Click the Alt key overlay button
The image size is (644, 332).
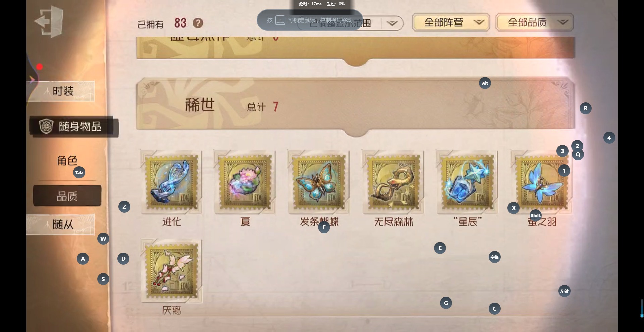pyautogui.click(x=485, y=83)
